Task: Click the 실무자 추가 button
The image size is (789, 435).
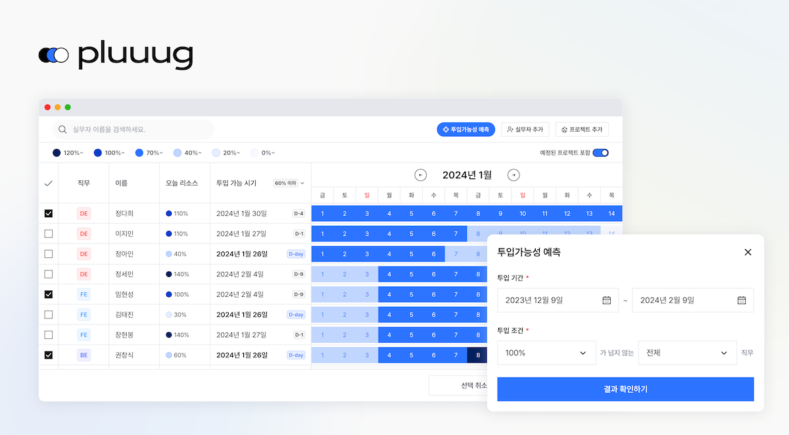Action: pos(525,130)
